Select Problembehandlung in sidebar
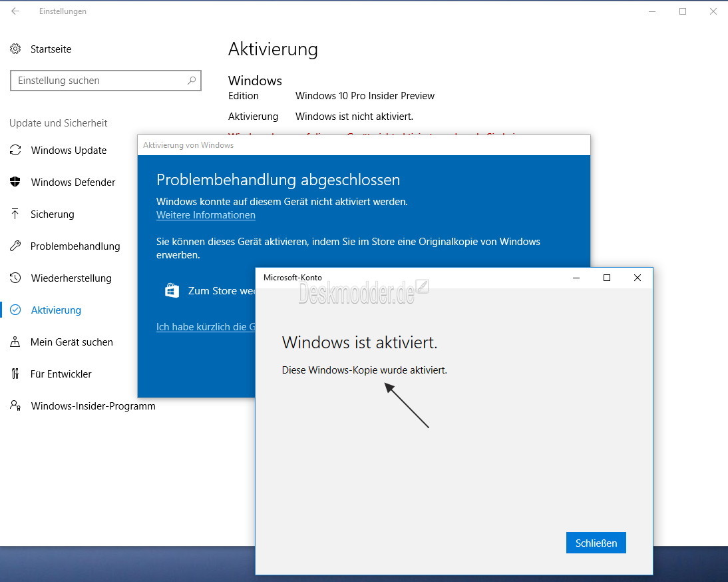 [x=75, y=246]
